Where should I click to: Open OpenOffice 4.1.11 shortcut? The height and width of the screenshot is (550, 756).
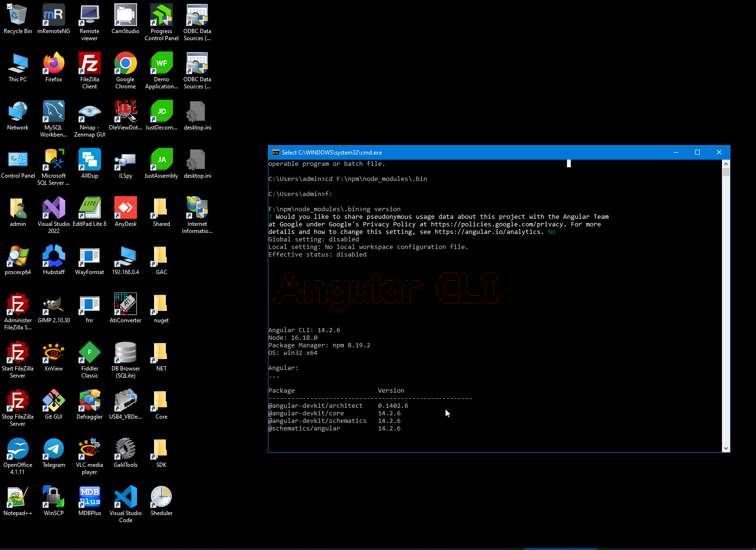(x=17, y=456)
